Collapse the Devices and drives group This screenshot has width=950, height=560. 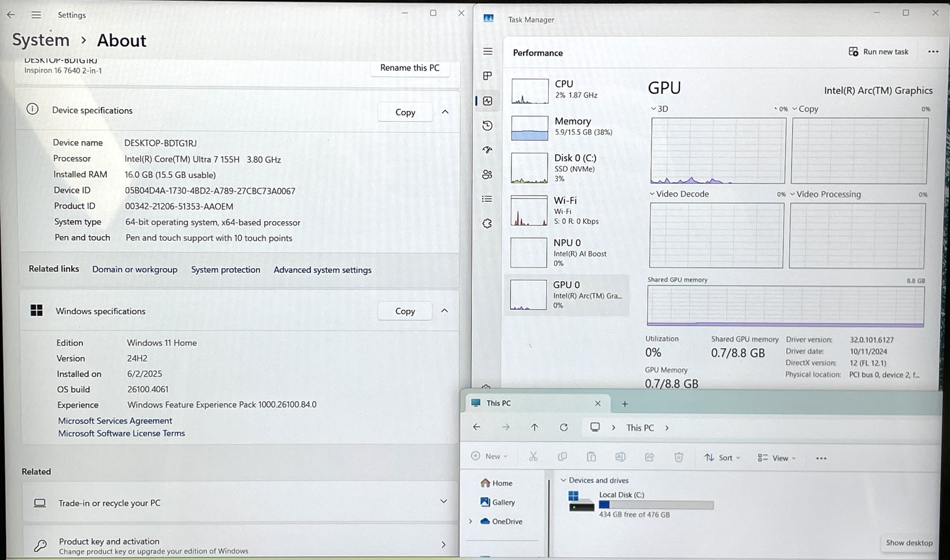(x=563, y=480)
